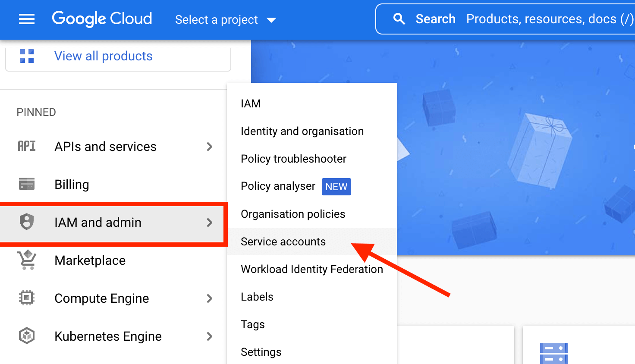Viewport: 635px width, 364px height.
Task: Open the navigation hamburger menu
Action: click(x=26, y=19)
